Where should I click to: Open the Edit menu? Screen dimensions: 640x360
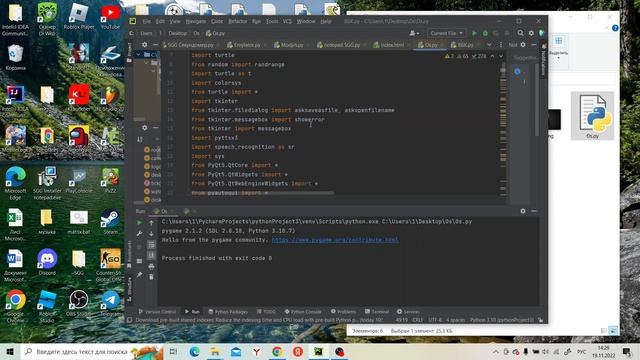point(160,21)
